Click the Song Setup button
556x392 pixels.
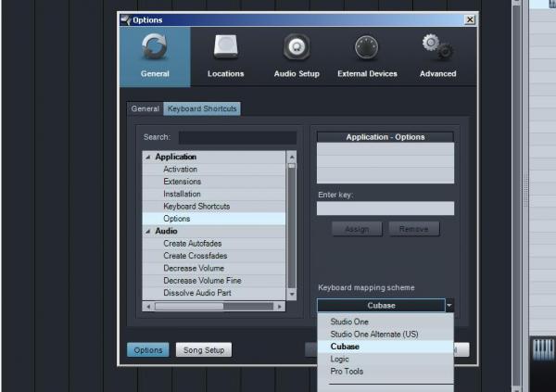pos(203,350)
